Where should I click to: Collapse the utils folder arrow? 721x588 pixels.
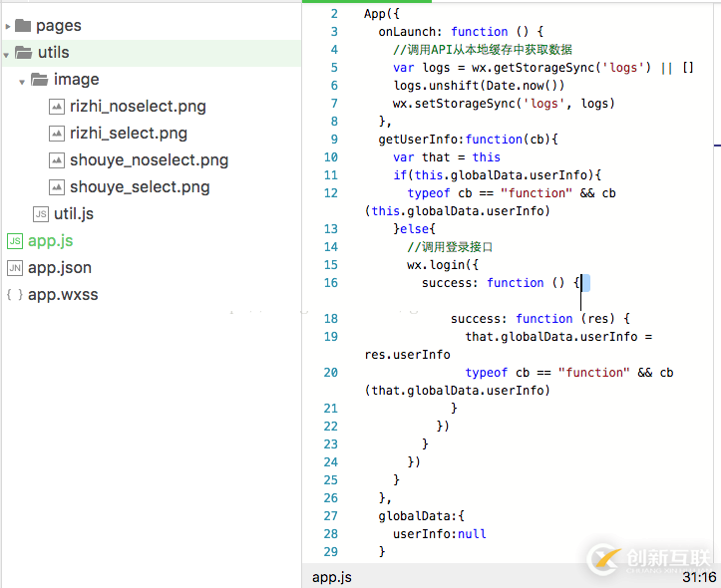click(x=7, y=53)
